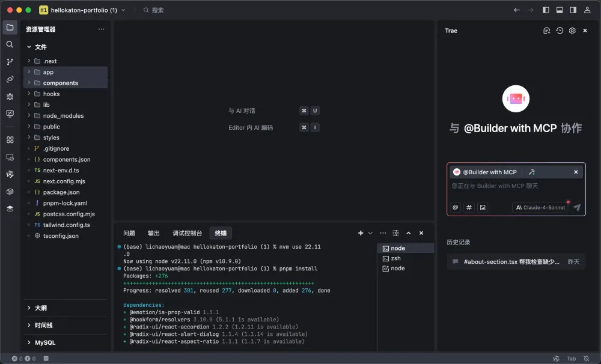601x364 pixels.
Task: Open tailwind.config.ts file
Action: (66, 225)
